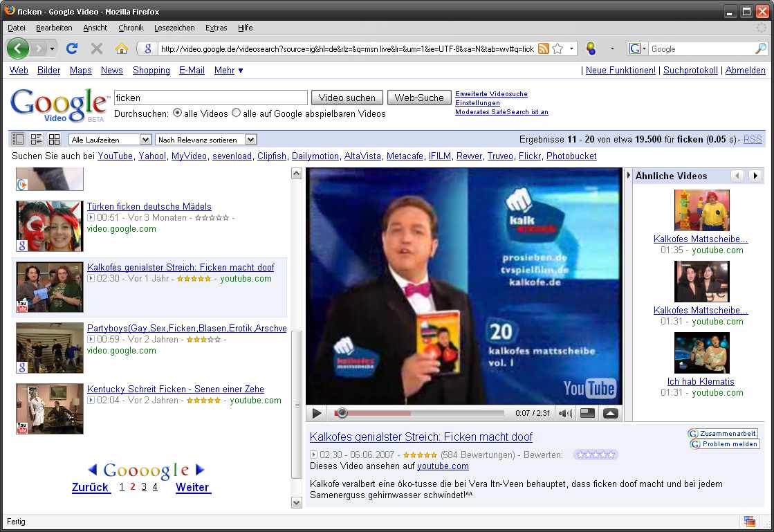Open the RSS link for results
This screenshot has width=774, height=532.
[x=753, y=140]
